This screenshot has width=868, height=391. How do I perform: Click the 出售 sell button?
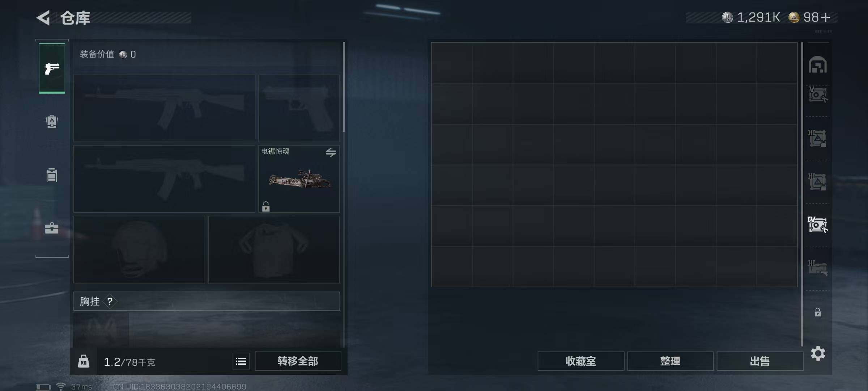pyautogui.click(x=760, y=361)
